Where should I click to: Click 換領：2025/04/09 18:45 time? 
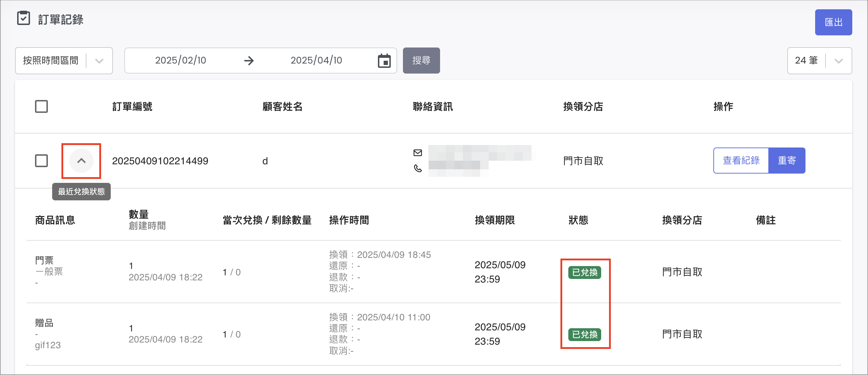click(380, 255)
